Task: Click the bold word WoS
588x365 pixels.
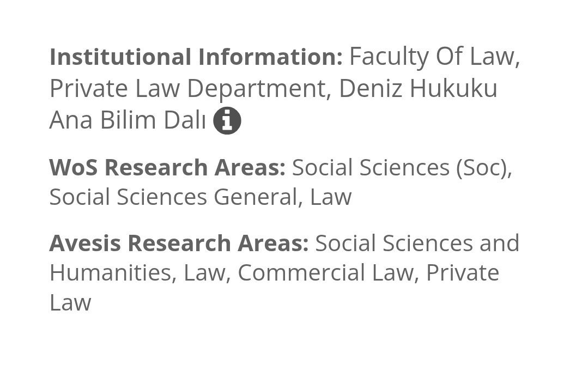Action: pyautogui.click(x=73, y=168)
